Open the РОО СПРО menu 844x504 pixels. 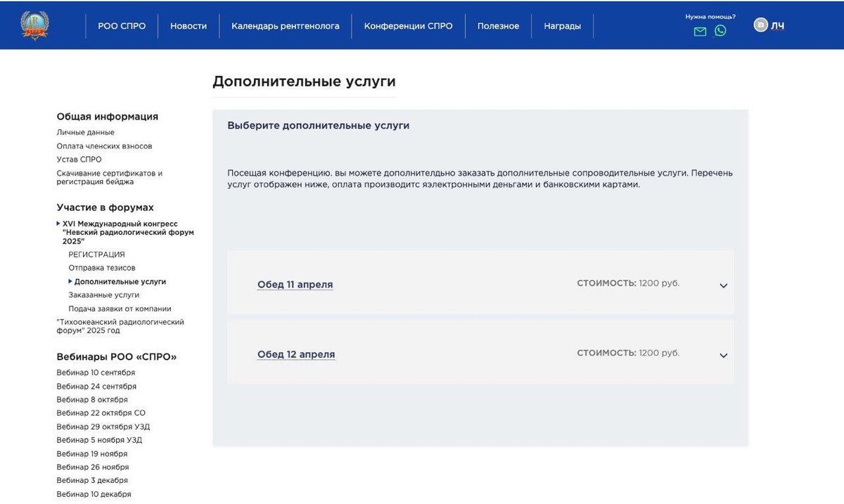tap(122, 26)
